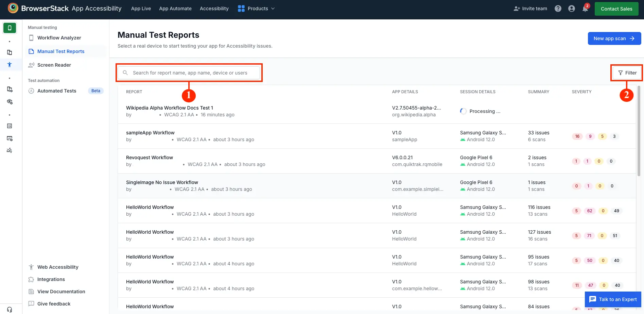Click the pink badge 71 in 127 issues row

[589, 236]
